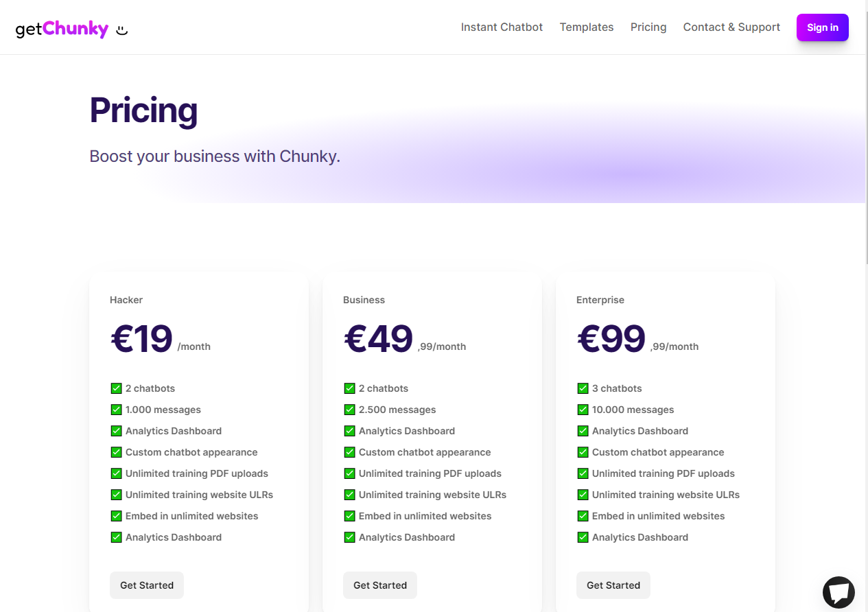Click Hacker plan's Embed in unlimited websites checkmark
This screenshot has width=868, height=612.
[116, 516]
